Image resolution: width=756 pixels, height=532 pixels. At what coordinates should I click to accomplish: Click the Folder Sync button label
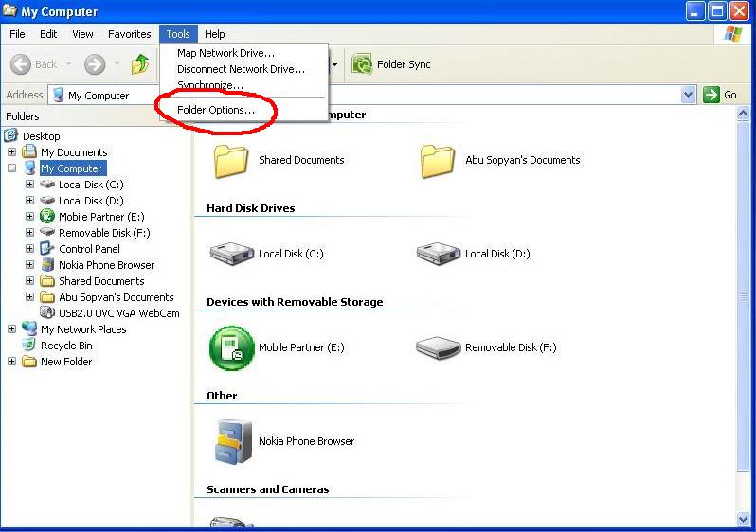[404, 64]
